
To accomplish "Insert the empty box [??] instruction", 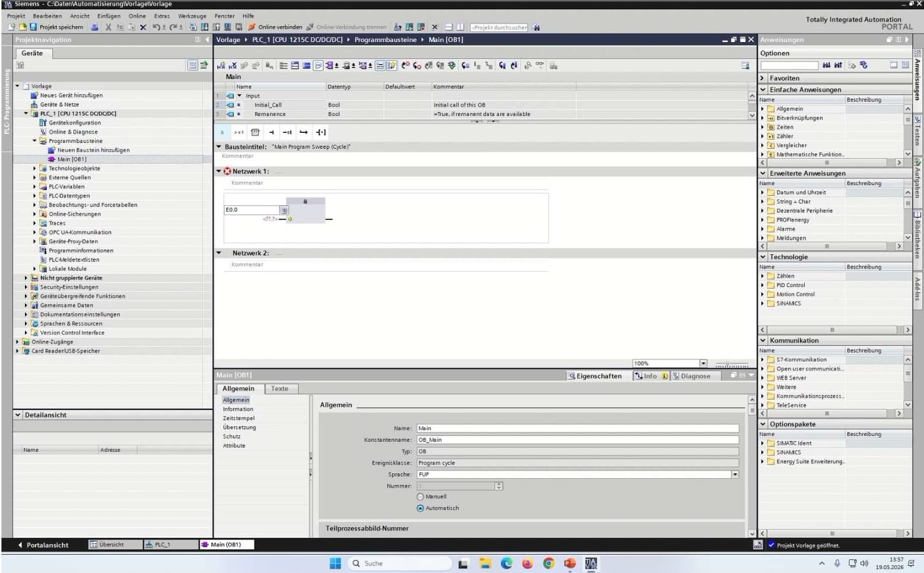I will 255,132.
